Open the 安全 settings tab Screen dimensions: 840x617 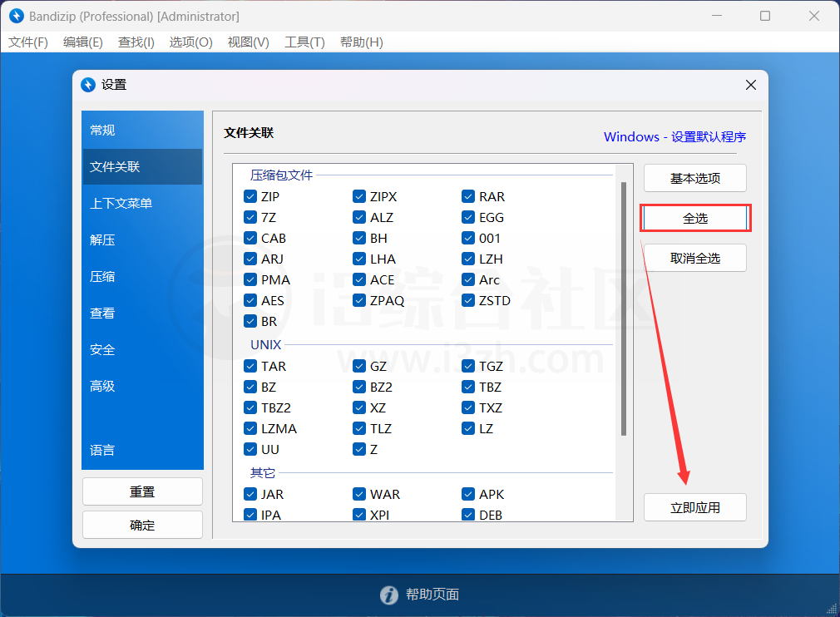pos(142,350)
